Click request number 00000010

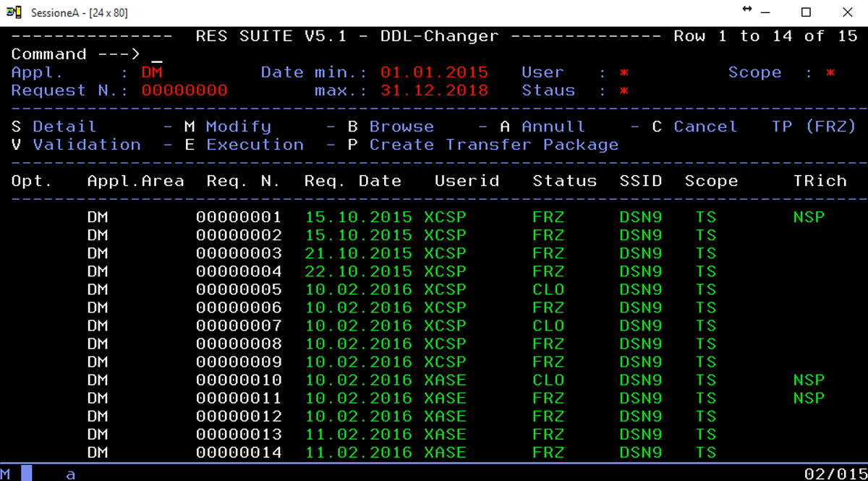[x=239, y=380]
